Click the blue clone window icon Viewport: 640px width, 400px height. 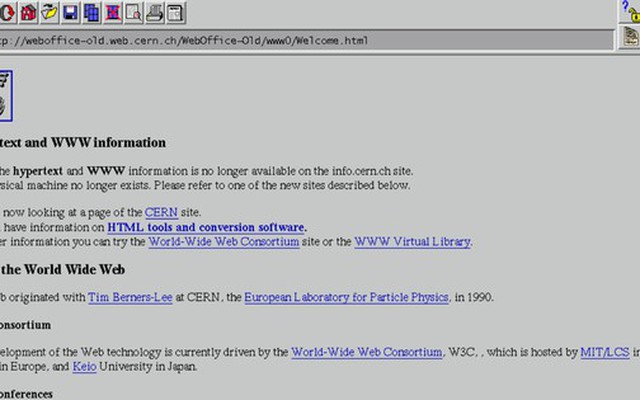pyautogui.click(x=91, y=13)
